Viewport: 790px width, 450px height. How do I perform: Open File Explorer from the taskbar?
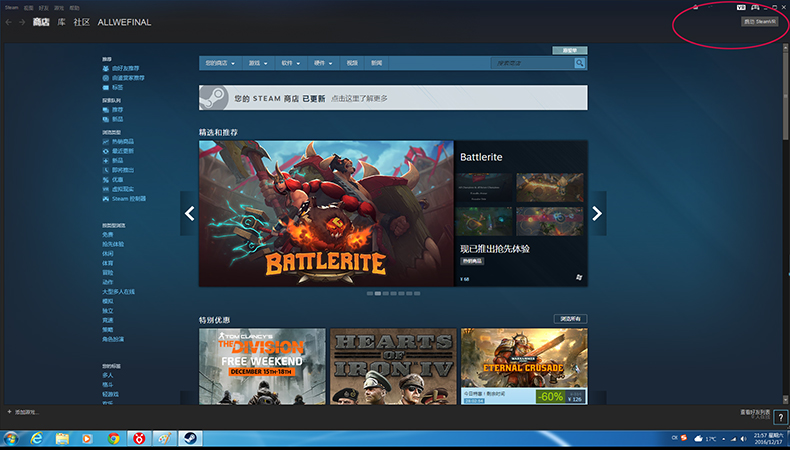(x=62, y=438)
